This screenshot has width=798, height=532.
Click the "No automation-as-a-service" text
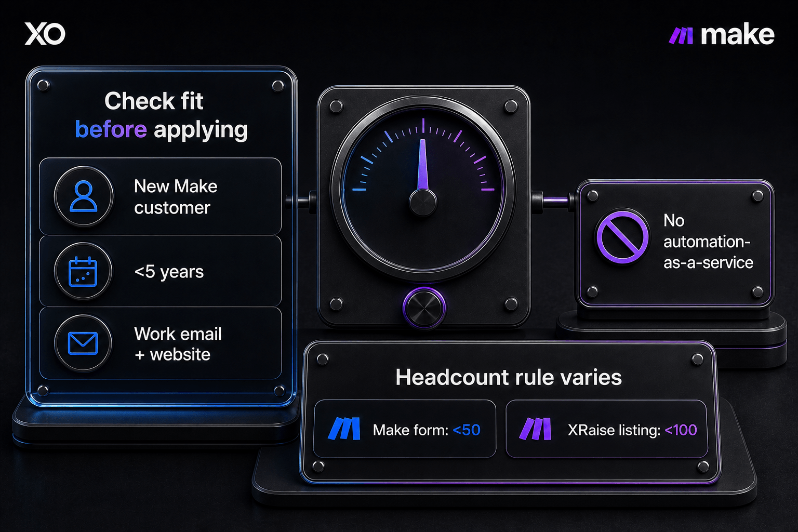pos(708,242)
